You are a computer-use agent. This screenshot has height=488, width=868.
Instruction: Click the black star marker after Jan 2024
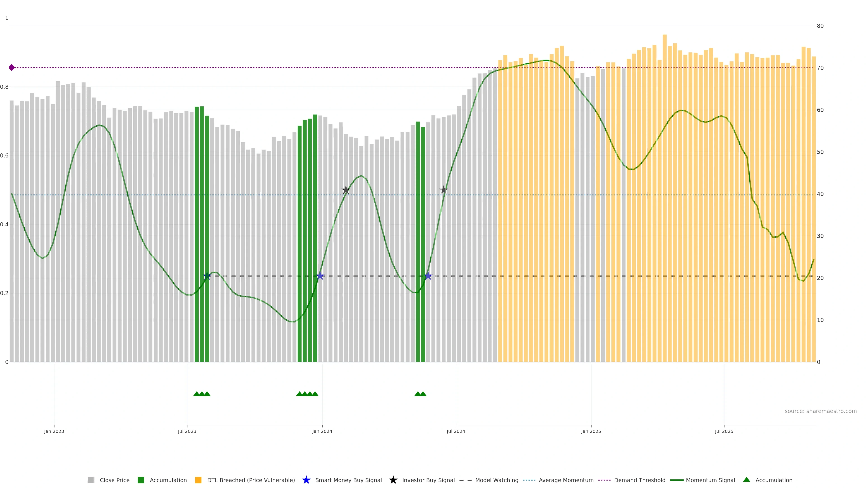pos(346,190)
